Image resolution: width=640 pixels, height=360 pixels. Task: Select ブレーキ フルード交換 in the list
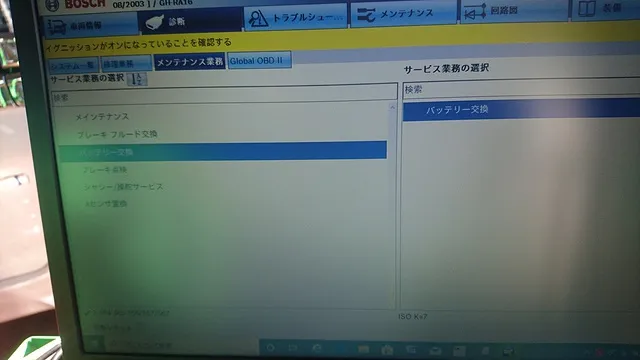coord(118,134)
